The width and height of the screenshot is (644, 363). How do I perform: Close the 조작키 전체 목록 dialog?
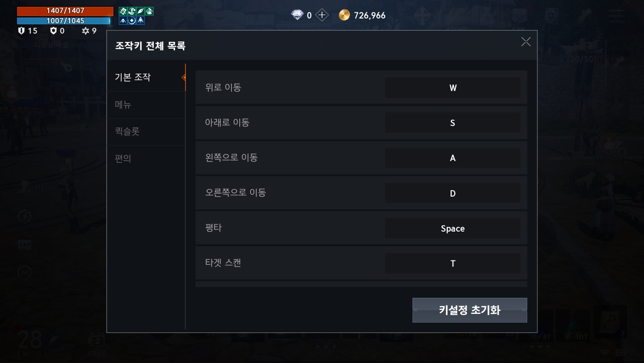pos(526,42)
